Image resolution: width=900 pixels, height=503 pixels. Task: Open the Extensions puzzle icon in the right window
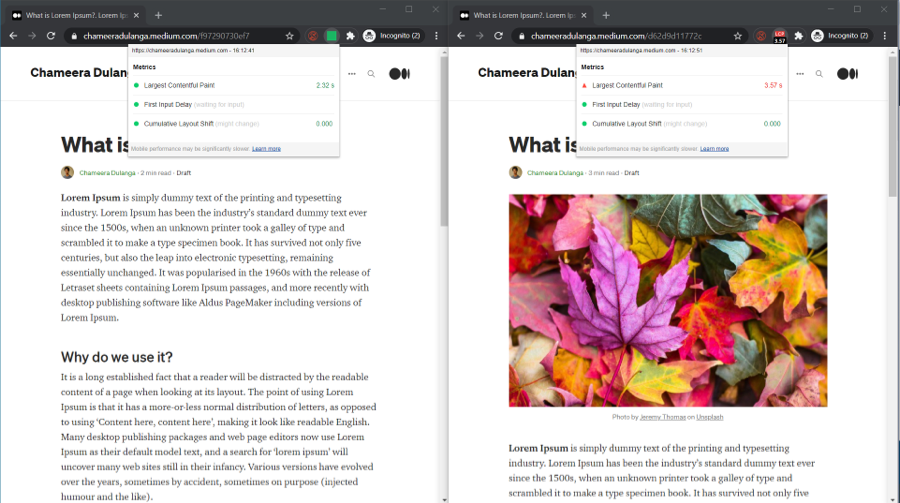(x=798, y=36)
